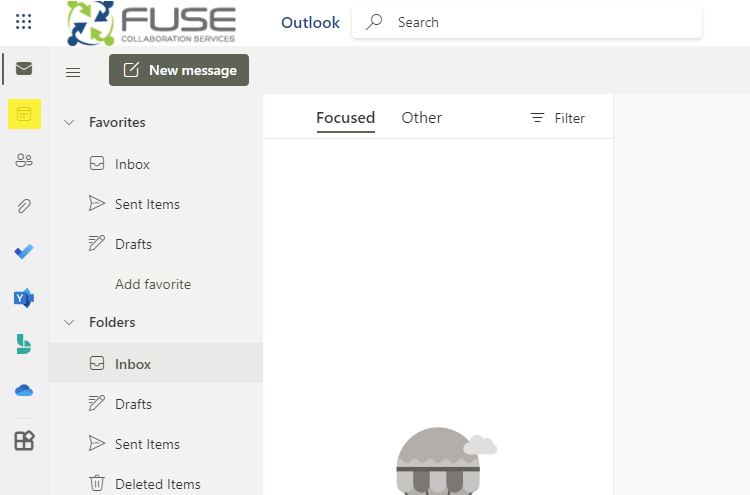Open the More apps icon
750x495 pixels.
click(x=24, y=440)
